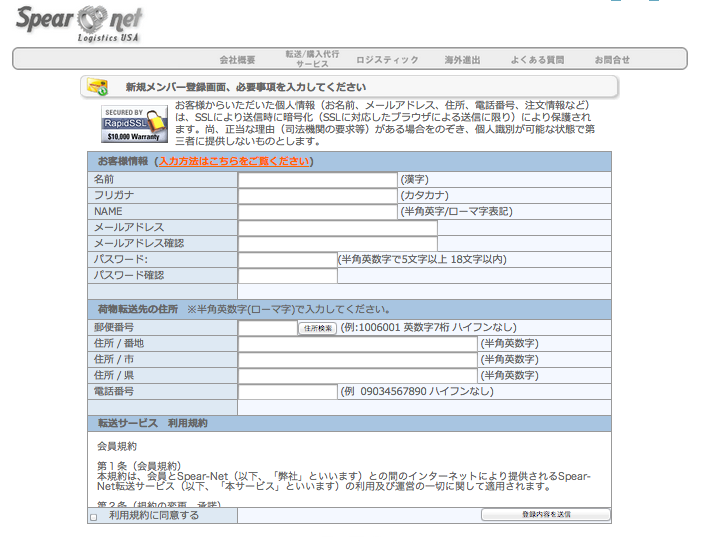Click the 住所 / 市 input field
The image size is (719, 537).
coord(358,360)
